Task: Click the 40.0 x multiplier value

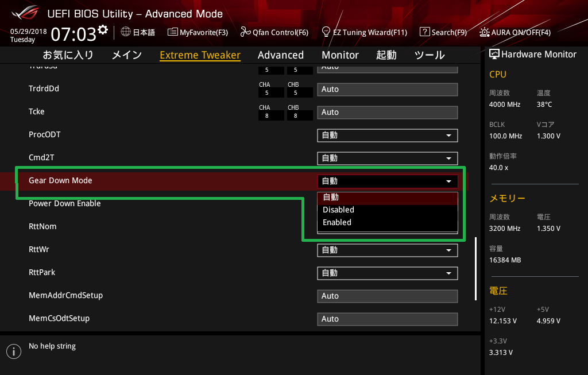Action: coord(498,168)
